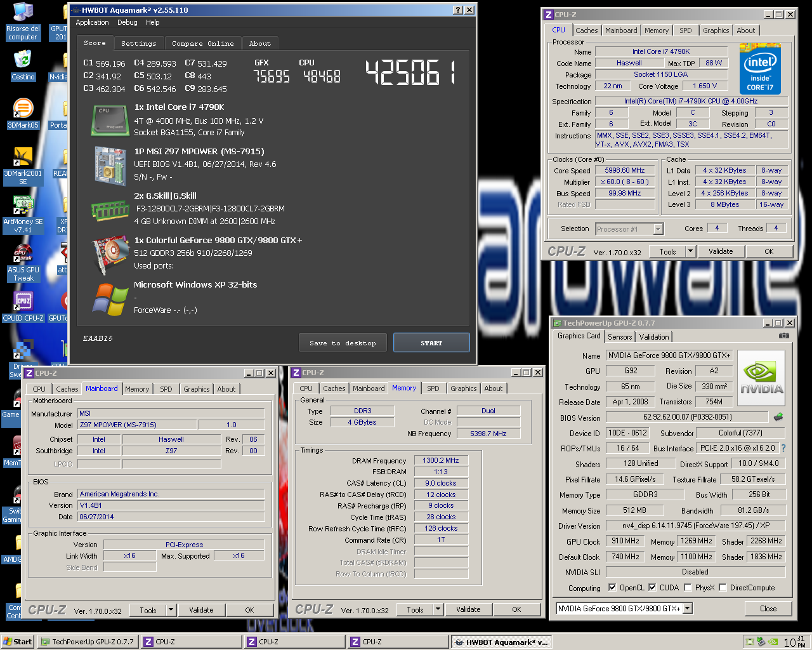Click the BIOS Version field in GPU-Z
Screen dimensions: 812x650
(x=688, y=417)
